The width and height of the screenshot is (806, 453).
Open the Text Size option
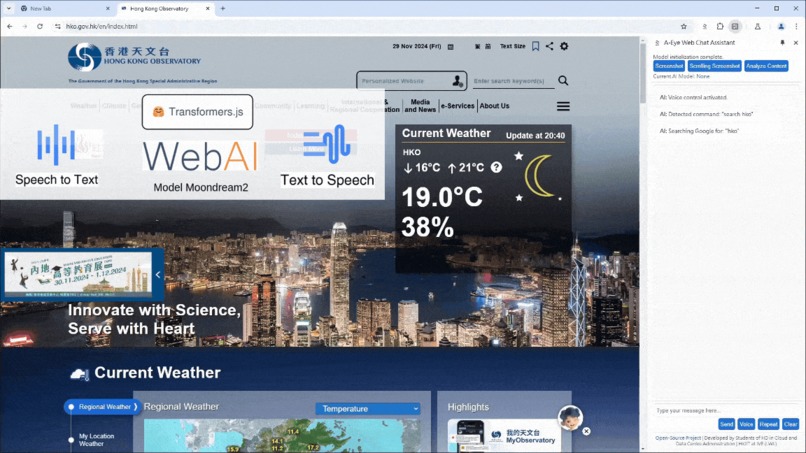click(x=512, y=46)
